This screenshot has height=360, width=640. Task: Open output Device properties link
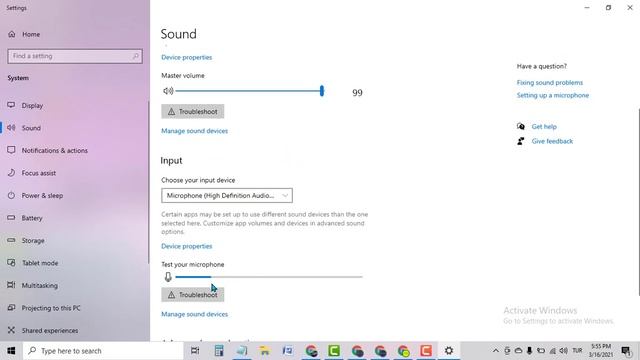tap(187, 58)
